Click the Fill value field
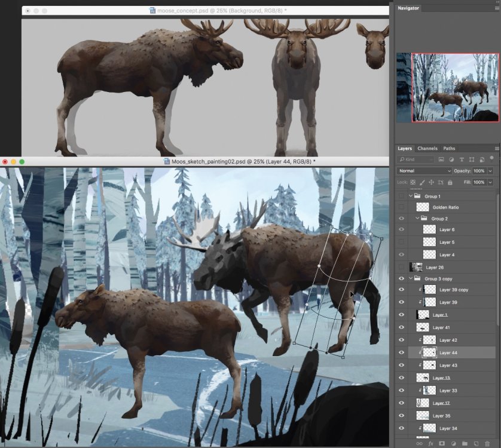This screenshot has width=501, height=448. click(479, 182)
